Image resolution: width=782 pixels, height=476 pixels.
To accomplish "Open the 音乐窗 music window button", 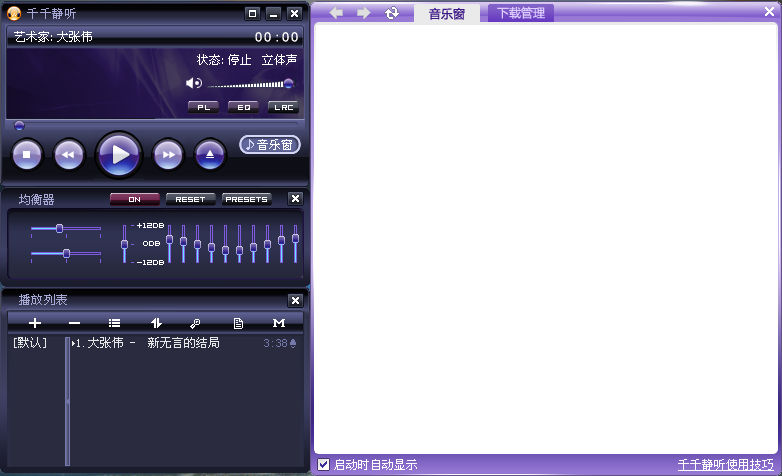I will pyautogui.click(x=270, y=145).
